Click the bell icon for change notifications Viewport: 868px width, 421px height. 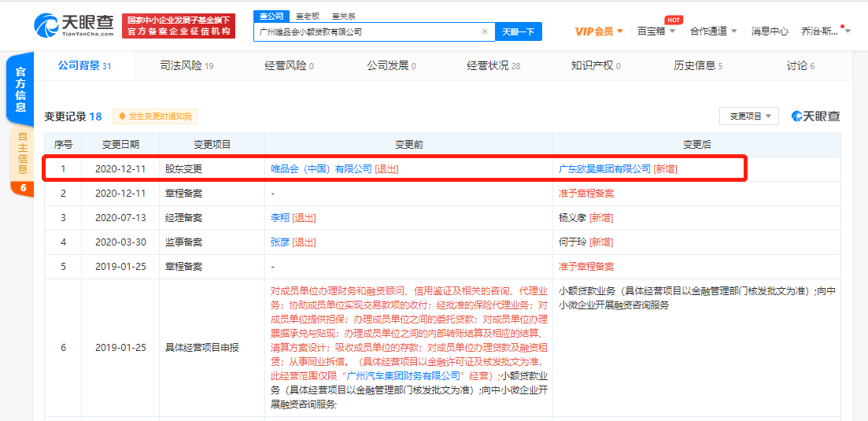click(x=122, y=116)
